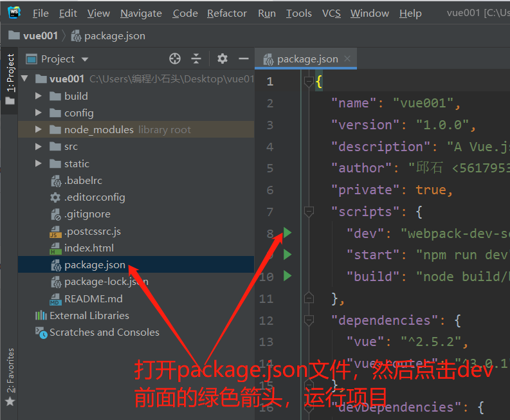Open the Run menu

pos(267,14)
